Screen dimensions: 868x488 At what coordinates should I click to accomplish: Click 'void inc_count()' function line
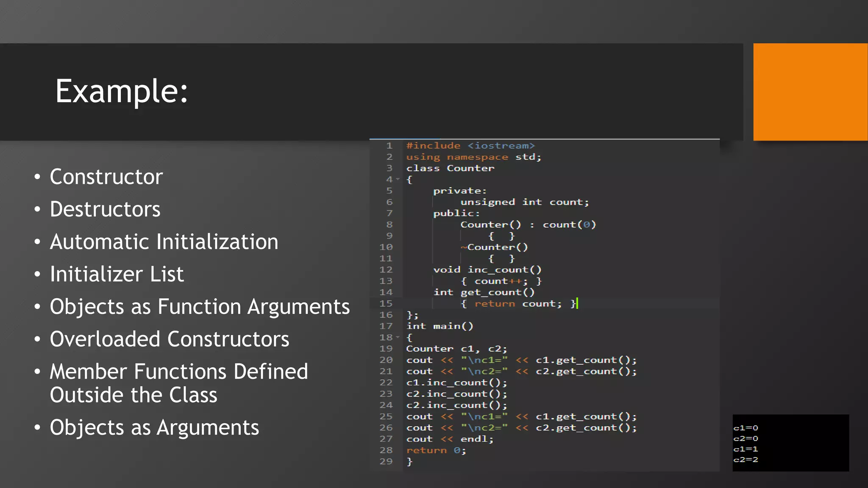[x=487, y=270]
